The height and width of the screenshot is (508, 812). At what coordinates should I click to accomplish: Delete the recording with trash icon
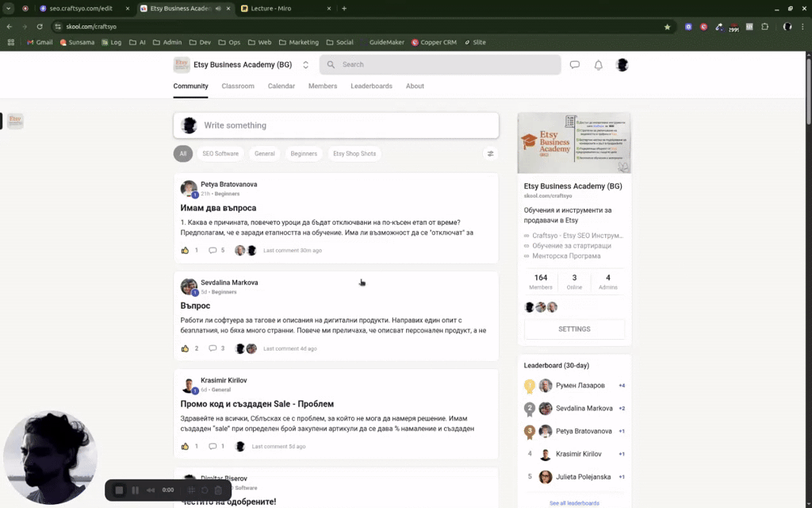point(218,490)
